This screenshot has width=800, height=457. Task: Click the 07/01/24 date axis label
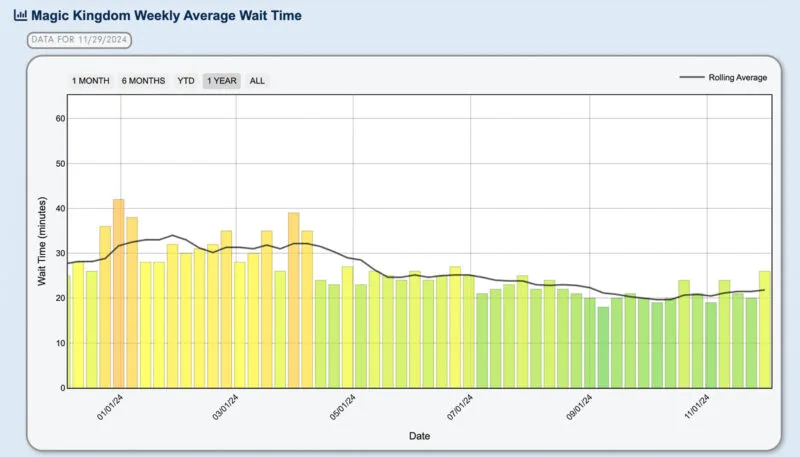click(x=460, y=407)
